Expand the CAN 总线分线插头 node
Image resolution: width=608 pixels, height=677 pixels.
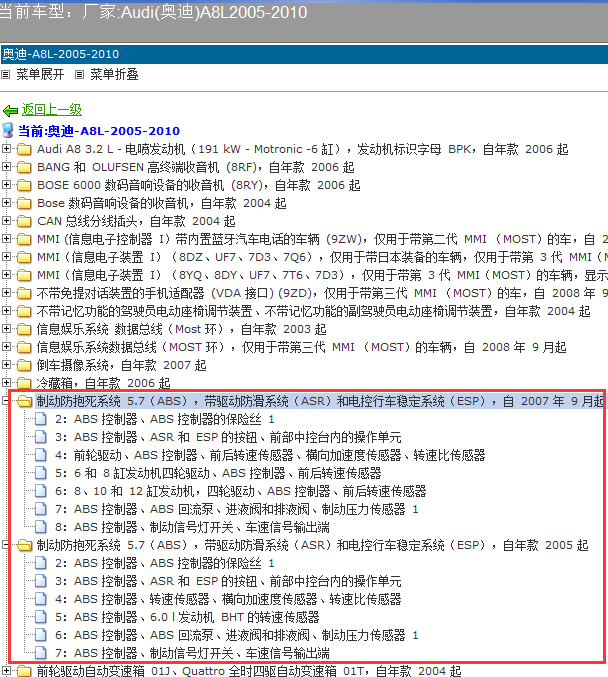coord(6,220)
